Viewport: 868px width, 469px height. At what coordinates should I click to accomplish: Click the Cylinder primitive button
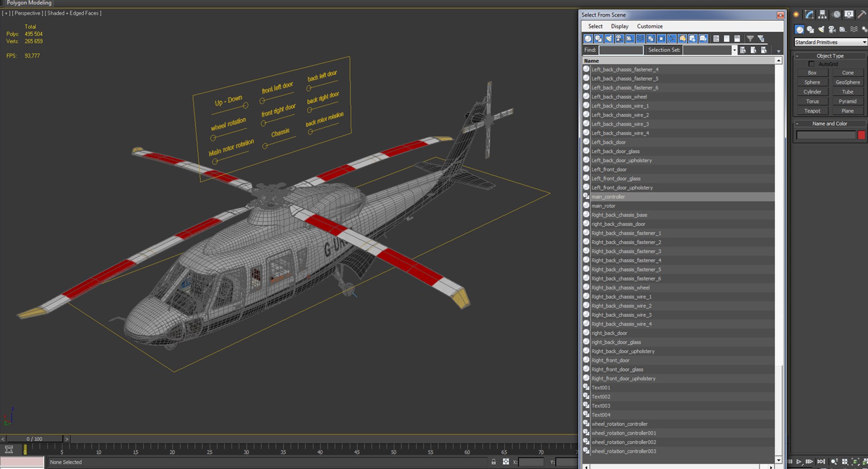coord(812,92)
